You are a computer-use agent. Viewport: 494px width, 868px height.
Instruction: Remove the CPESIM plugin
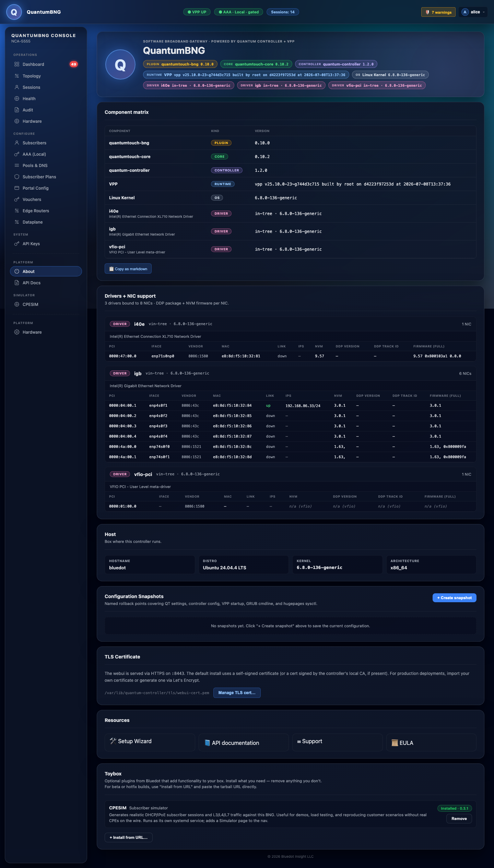(459, 819)
